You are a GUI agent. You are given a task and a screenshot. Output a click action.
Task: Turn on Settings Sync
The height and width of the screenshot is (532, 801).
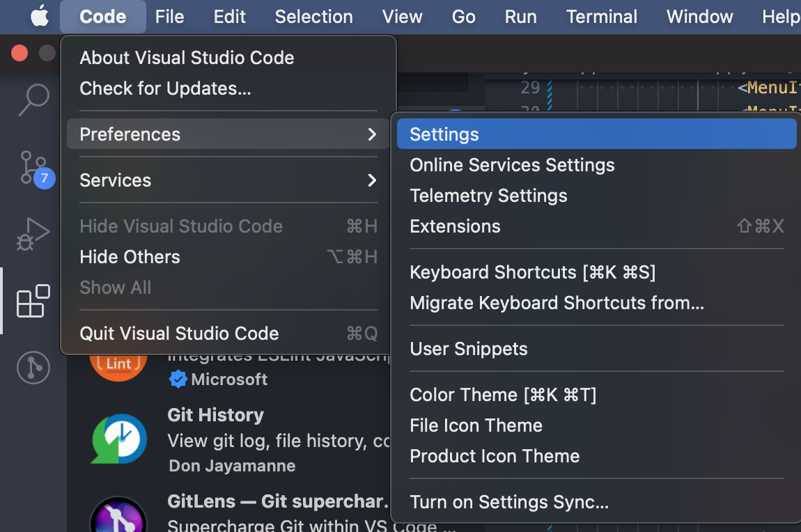pos(509,501)
